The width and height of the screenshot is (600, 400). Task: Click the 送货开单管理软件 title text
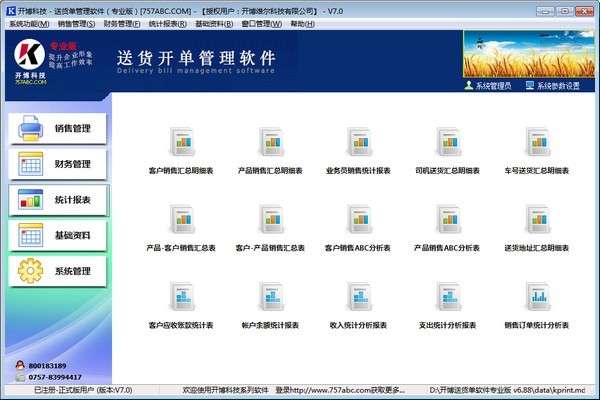(196, 58)
